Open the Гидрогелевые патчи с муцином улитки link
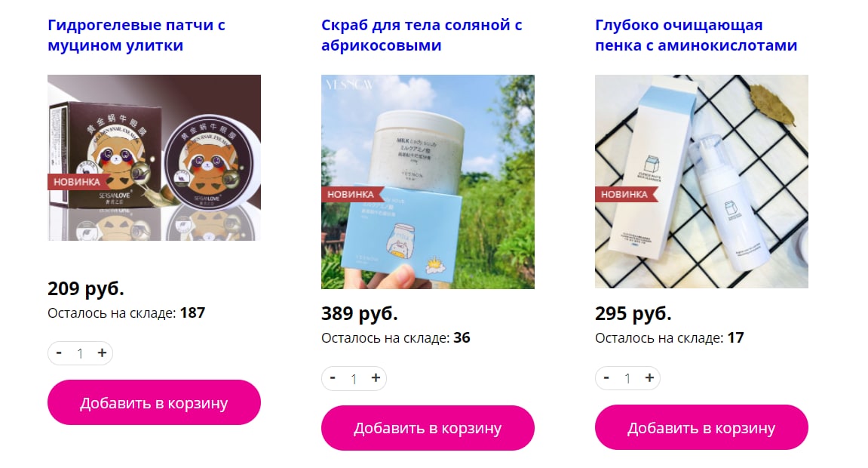 click(x=136, y=35)
